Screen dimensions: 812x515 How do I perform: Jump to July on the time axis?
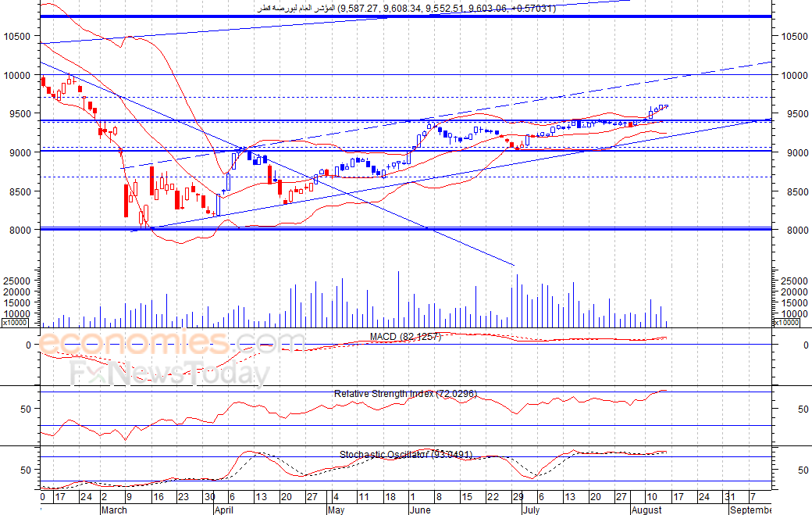click(x=531, y=510)
